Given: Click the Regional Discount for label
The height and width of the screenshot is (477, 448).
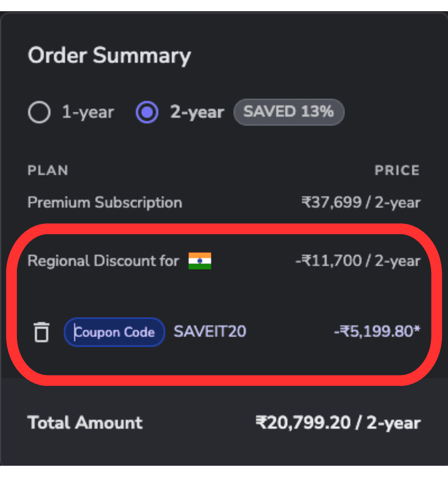Looking at the screenshot, I should click(103, 261).
